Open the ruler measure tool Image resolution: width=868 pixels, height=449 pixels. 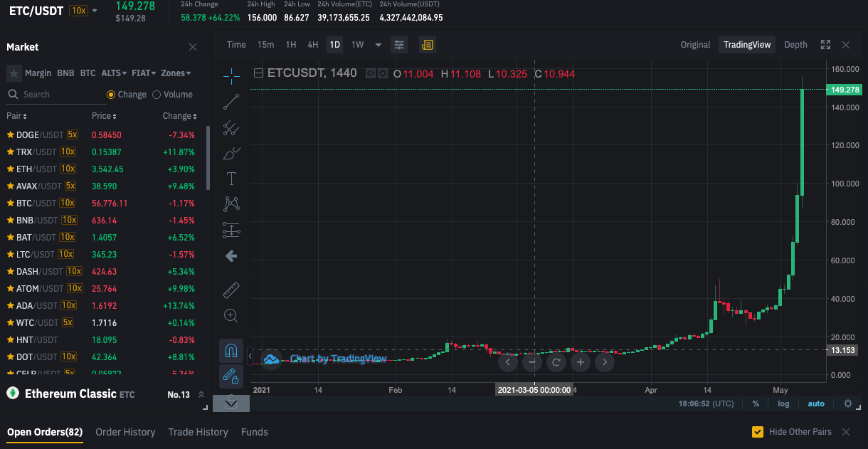click(x=231, y=290)
